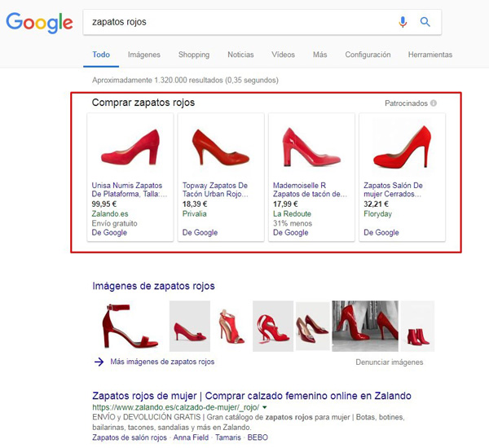Click in the zapatos rojos search box
The width and height of the screenshot is (489, 448).
236,22
